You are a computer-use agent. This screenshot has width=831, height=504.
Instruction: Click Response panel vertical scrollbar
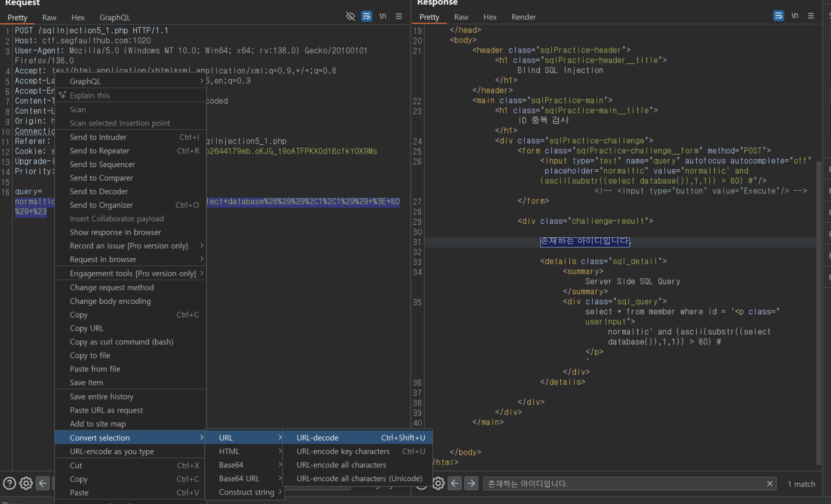(819, 313)
